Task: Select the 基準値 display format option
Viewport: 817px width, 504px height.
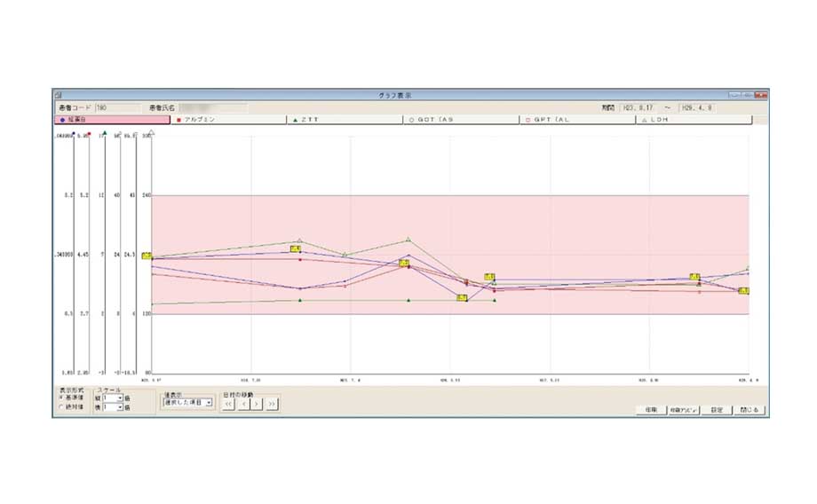Action: pyautogui.click(x=61, y=397)
